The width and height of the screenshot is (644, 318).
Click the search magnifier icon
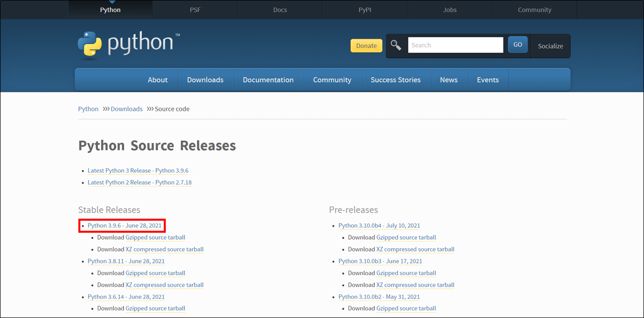tap(396, 45)
